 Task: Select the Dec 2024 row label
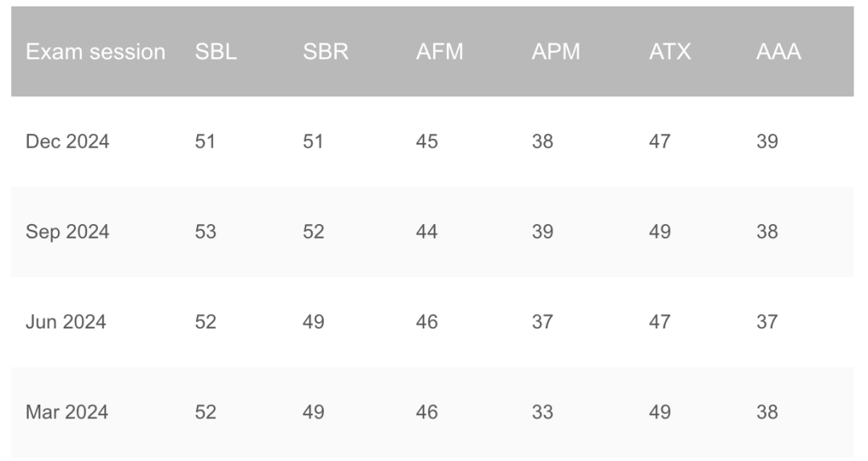tap(67, 141)
